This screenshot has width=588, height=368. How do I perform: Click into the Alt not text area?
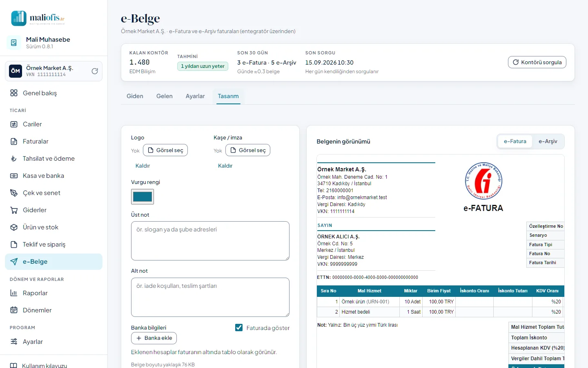210,297
